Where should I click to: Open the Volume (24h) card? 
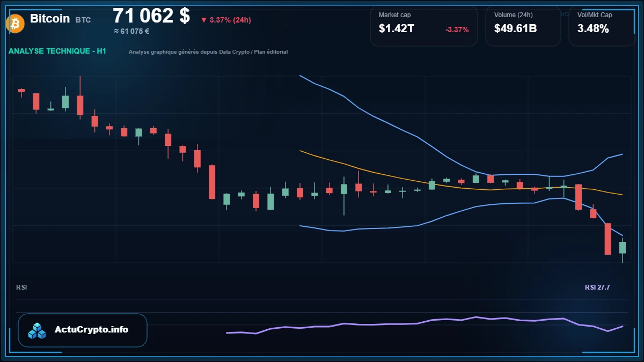coord(523,26)
